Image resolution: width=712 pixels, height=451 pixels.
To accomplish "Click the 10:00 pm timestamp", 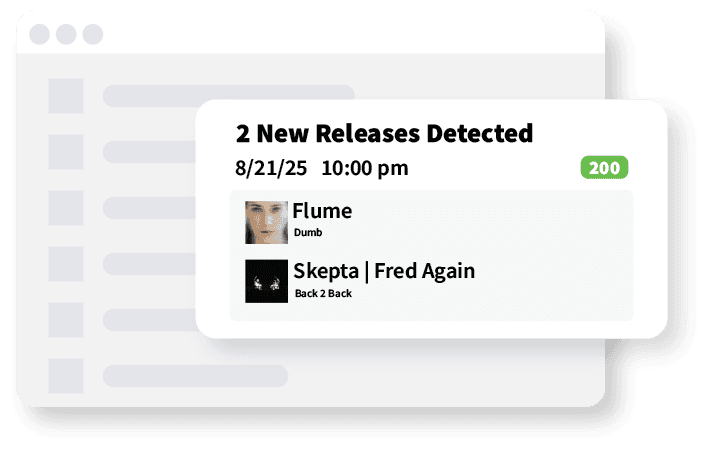I will (365, 167).
